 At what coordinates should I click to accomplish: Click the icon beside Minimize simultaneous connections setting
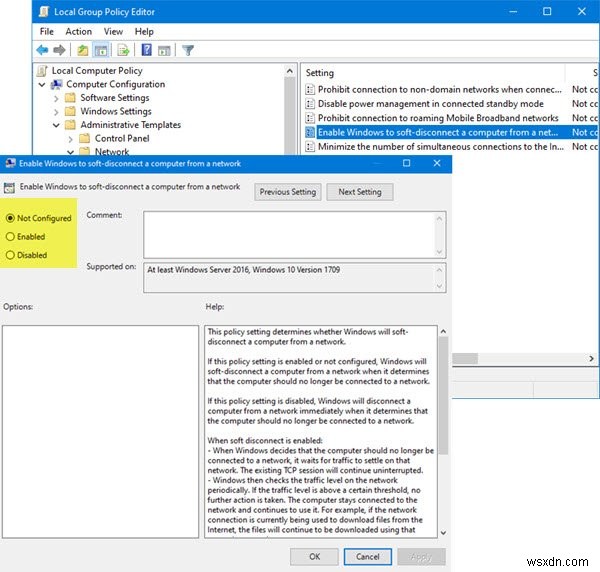coord(310,147)
